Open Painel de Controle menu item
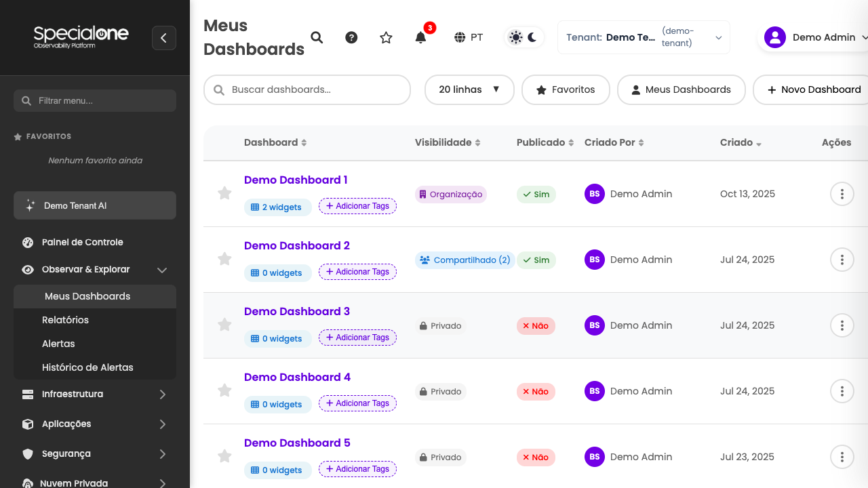 pyautogui.click(x=95, y=242)
